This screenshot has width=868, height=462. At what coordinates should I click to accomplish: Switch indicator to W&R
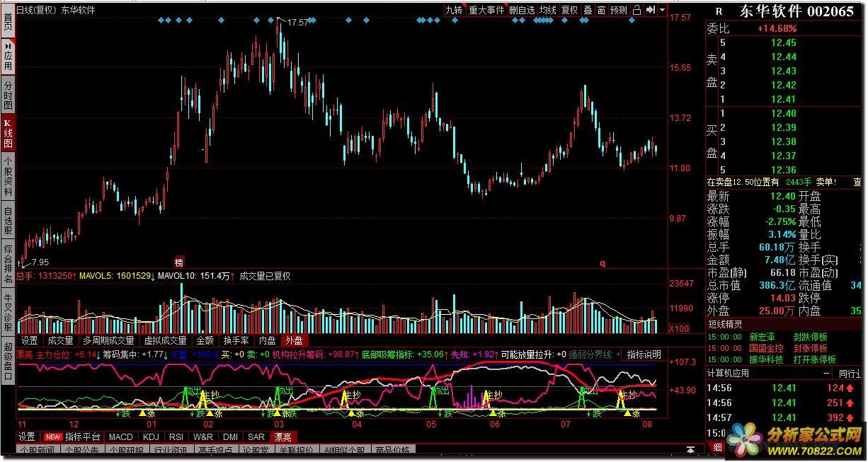[203, 437]
